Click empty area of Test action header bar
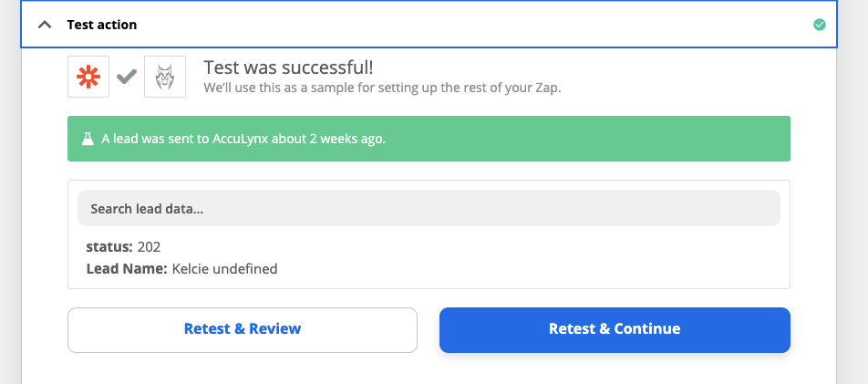The image size is (868, 384). click(x=470, y=25)
